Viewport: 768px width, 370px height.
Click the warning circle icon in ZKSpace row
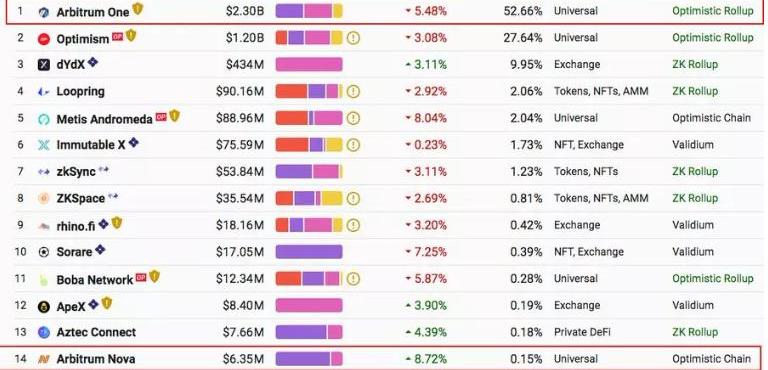click(x=353, y=198)
